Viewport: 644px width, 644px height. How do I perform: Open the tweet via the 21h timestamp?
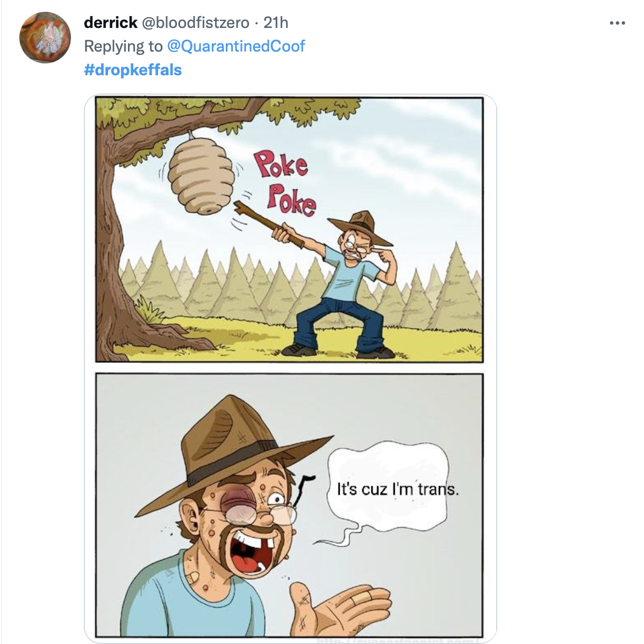point(276,23)
